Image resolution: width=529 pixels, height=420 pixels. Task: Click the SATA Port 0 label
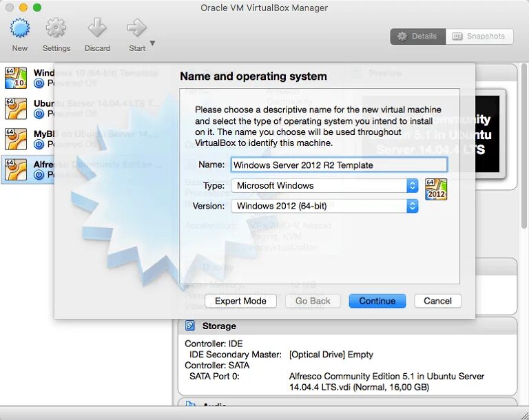214,376
